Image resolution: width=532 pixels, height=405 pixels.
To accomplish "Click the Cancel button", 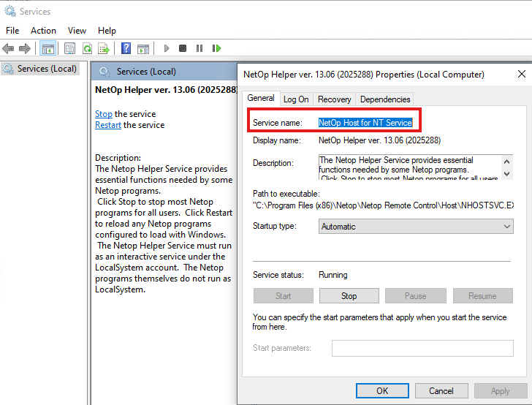I will coord(441,390).
